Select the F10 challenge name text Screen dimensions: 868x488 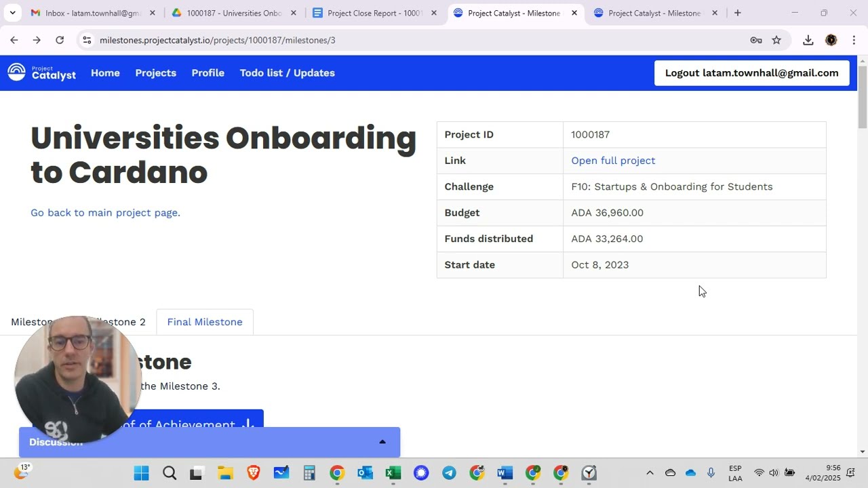point(671,186)
